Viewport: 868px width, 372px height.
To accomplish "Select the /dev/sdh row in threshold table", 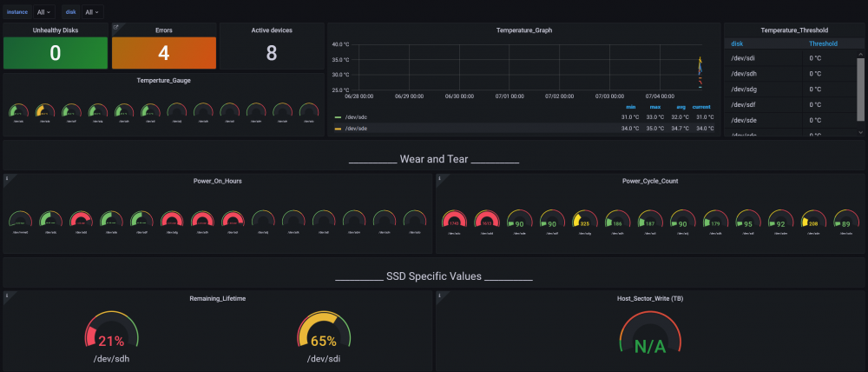I will [x=790, y=73].
